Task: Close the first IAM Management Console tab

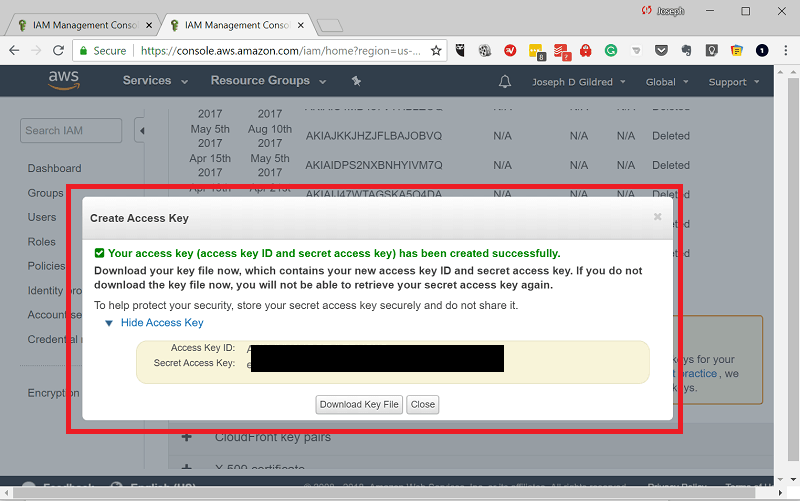Action: 149,25
